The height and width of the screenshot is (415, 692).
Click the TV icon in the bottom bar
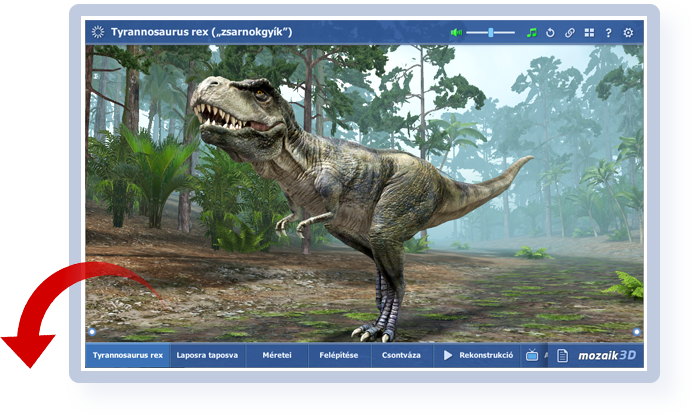[x=532, y=355]
